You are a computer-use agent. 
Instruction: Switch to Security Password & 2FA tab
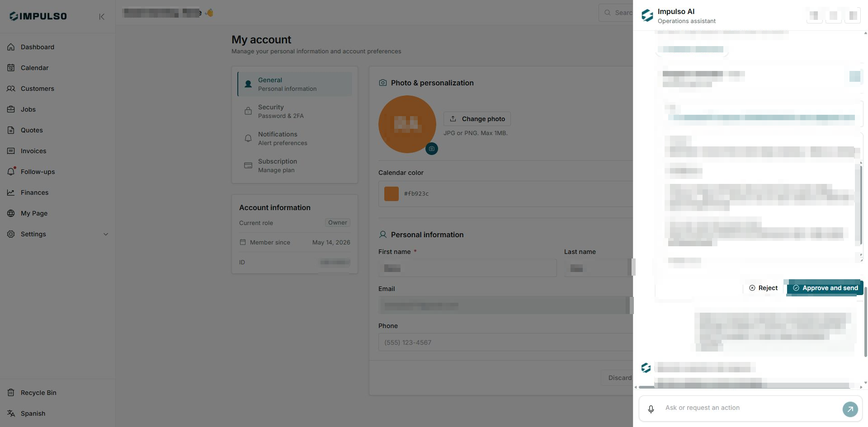[295, 111]
